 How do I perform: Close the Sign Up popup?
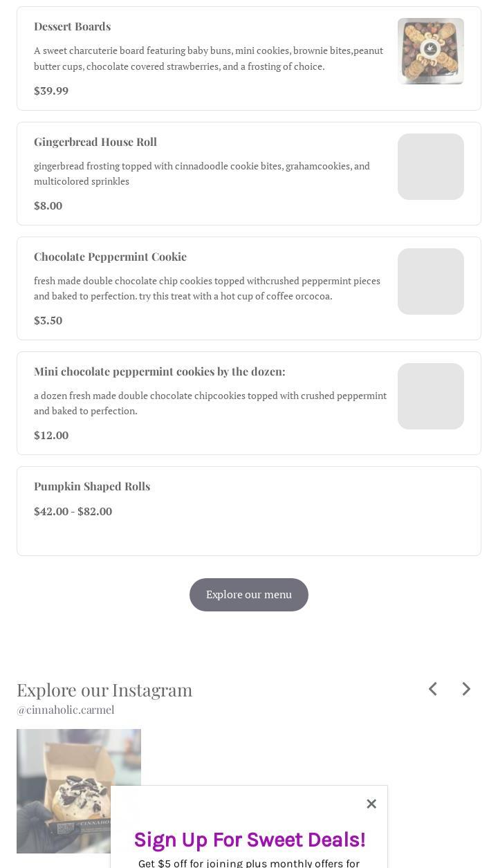pyautogui.click(x=371, y=804)
